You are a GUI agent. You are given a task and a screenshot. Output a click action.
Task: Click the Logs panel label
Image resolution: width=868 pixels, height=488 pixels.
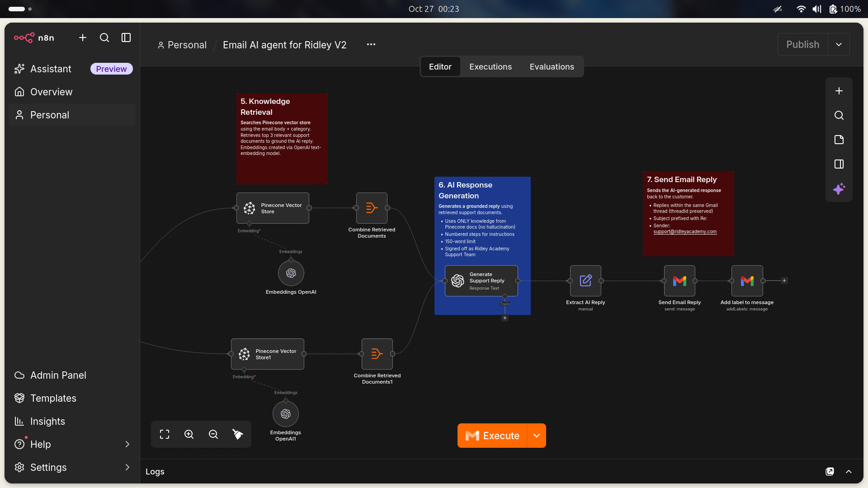coord(155,471)
